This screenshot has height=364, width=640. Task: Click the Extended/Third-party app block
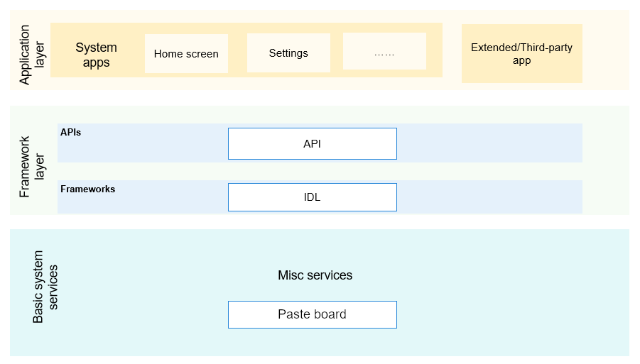click(521, 53)
